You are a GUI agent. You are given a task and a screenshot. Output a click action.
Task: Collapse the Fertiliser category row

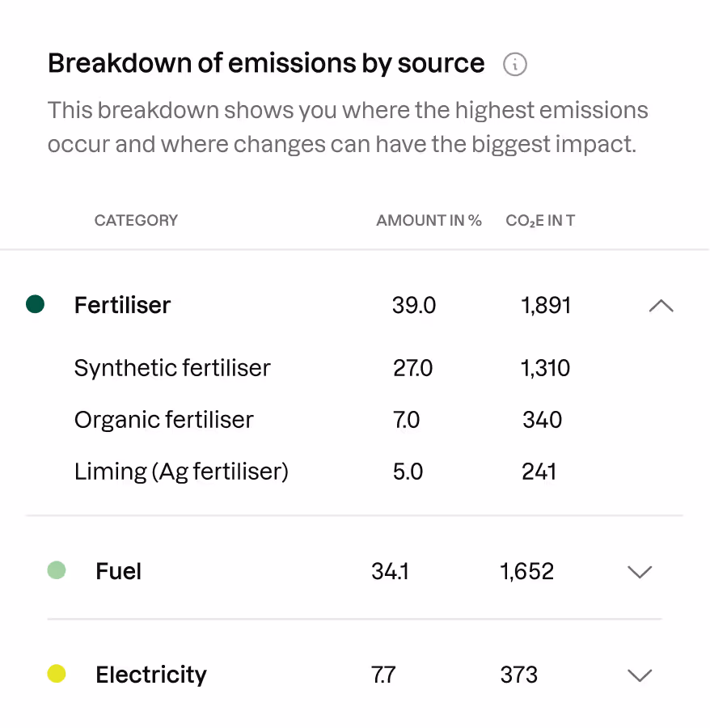pyautogui.click(x=661, y=306)
